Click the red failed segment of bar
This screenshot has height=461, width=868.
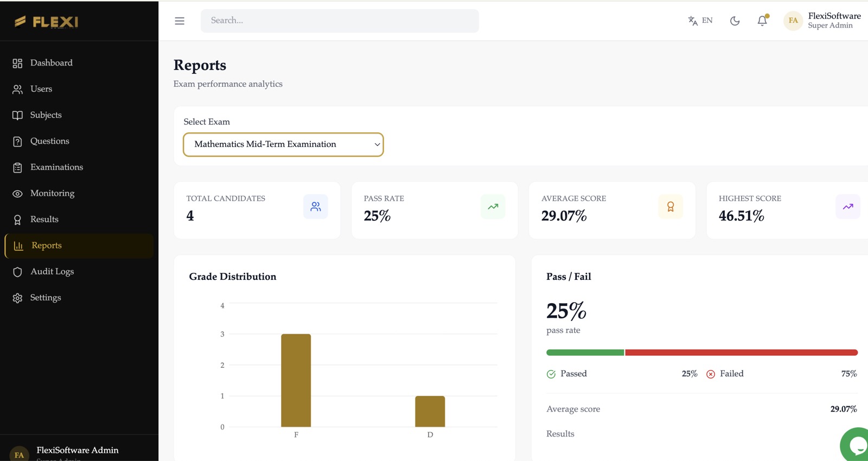tap(742, 353)
